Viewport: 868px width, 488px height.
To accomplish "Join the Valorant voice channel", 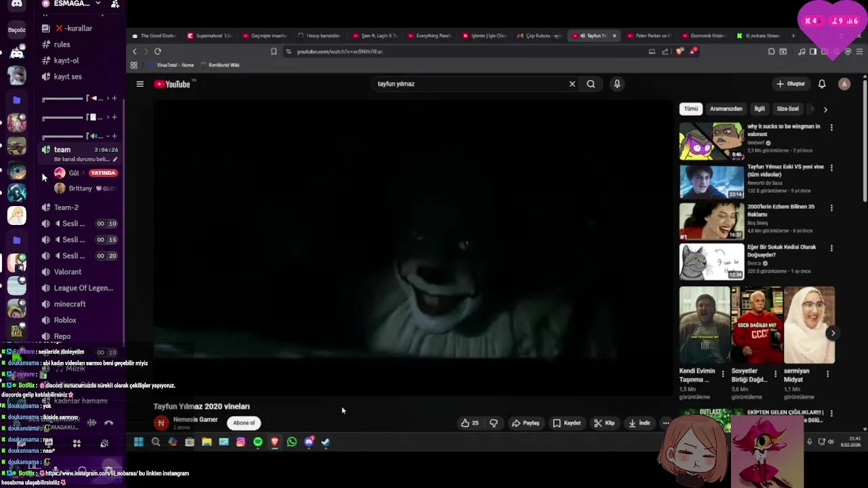I will (68, 272).
